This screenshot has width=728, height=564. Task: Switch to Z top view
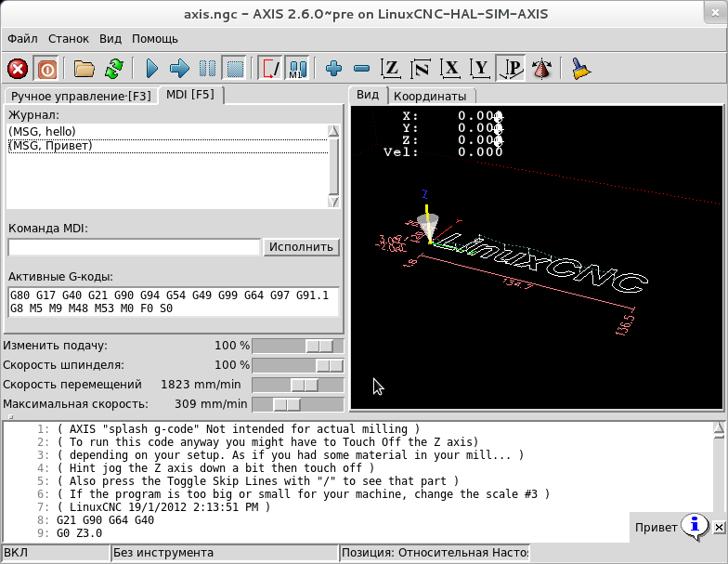tap(392, 69)
